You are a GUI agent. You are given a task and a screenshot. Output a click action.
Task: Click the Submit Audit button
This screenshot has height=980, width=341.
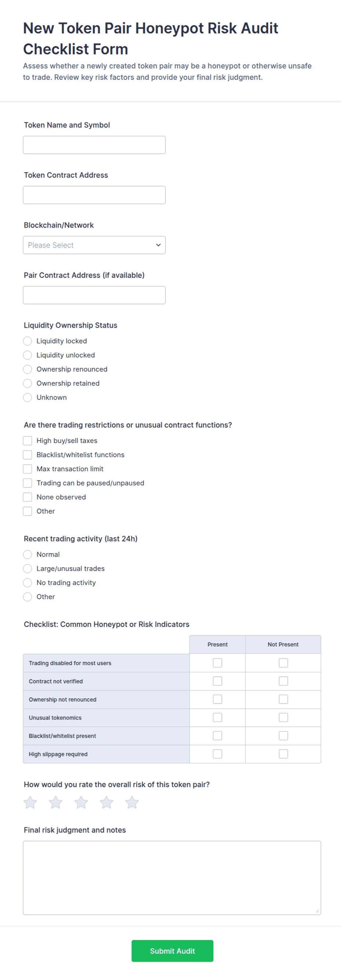[x=172, y=951]
